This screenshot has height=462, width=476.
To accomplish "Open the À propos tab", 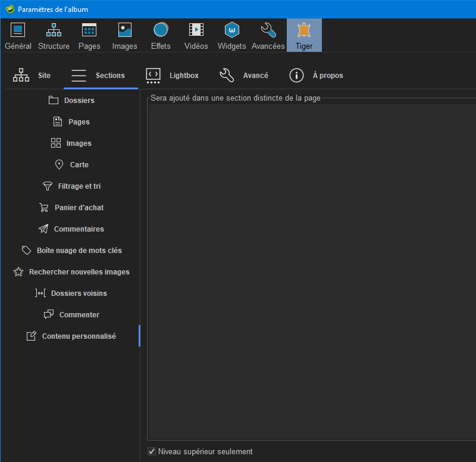I will 316,76.
